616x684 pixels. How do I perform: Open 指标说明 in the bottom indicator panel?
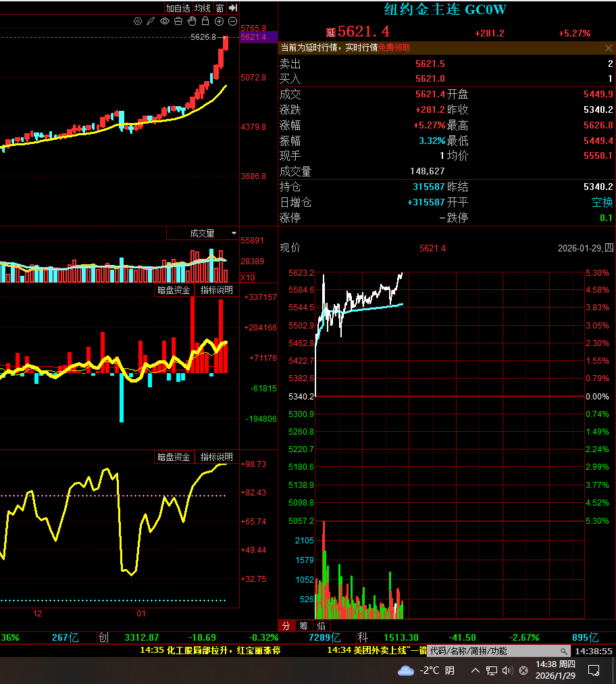pos(217,457)
